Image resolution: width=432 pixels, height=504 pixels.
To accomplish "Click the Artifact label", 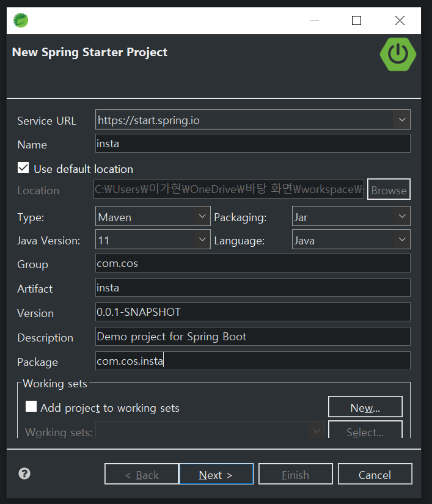I will [35, 289].
